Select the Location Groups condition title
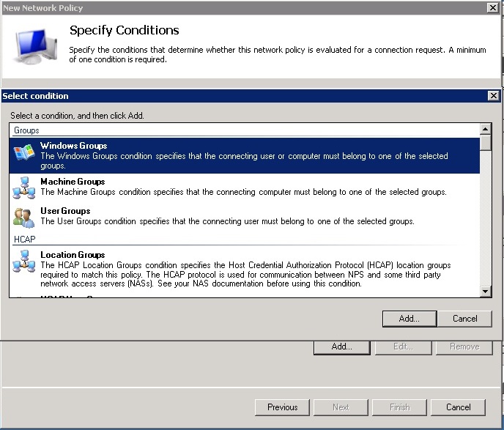 coord(73,255)
